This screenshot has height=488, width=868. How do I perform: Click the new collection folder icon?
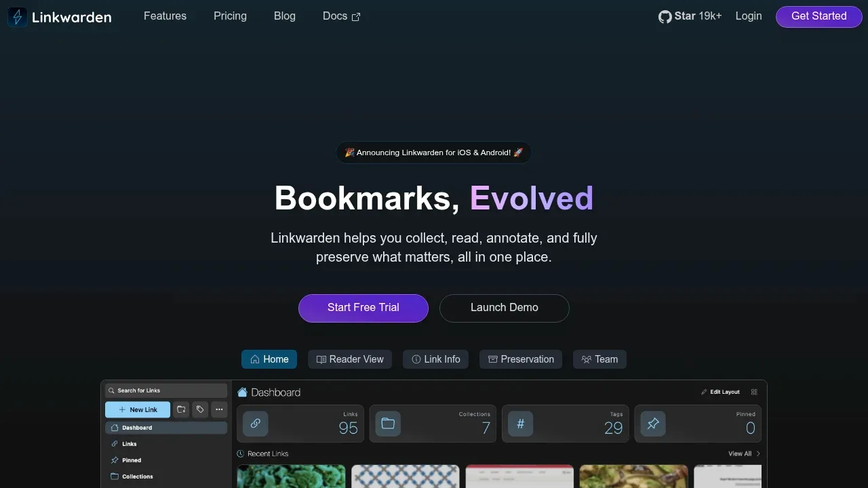181,409
